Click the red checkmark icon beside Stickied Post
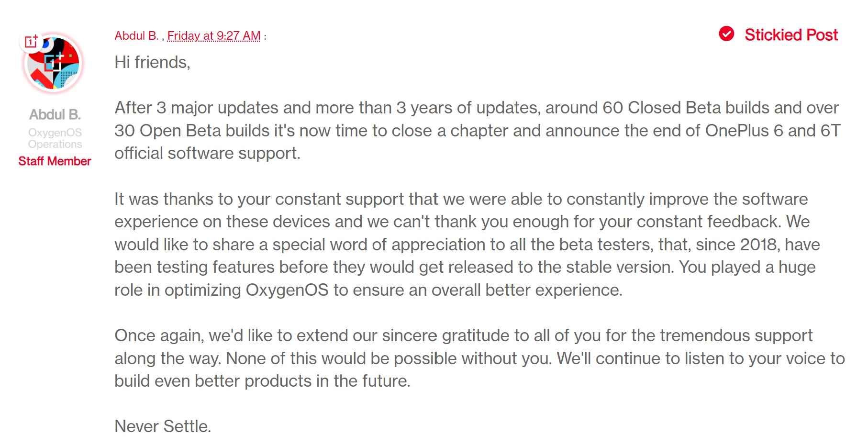The height and width of the screenshot is (447, 868). [726, 34]
